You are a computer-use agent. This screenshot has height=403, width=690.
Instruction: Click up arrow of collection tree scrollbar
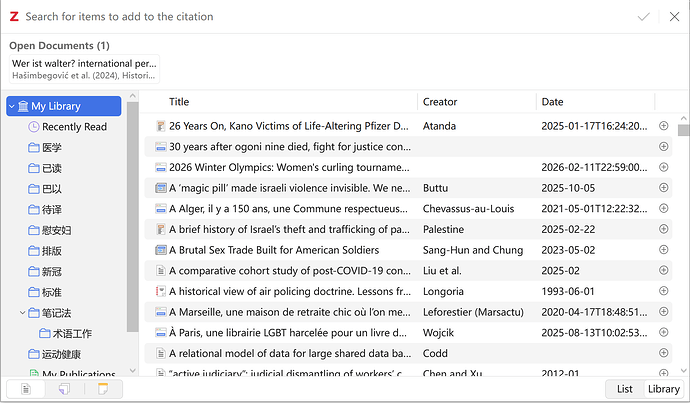click(x=132, y=95)
